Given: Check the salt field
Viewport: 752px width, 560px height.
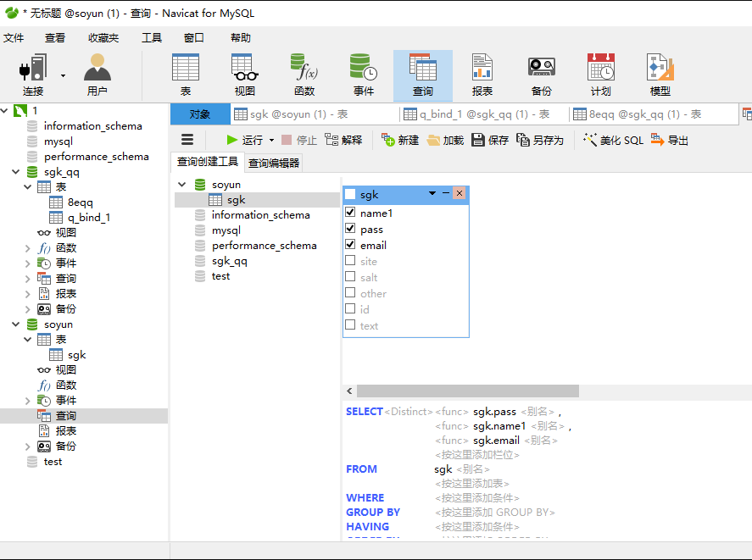Looking at the screenshot, I should pyautogui.click(x=350, y=277).
